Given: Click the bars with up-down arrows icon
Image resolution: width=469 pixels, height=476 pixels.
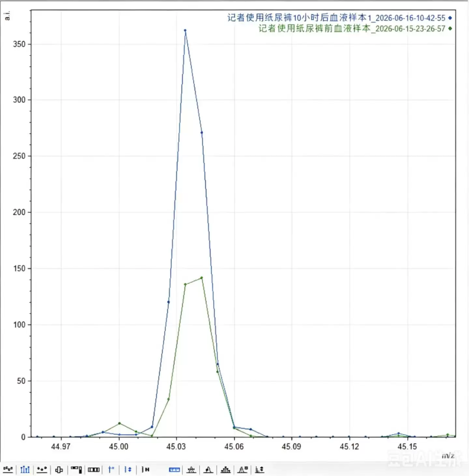Looking at the screenshot, I should 260,469.
